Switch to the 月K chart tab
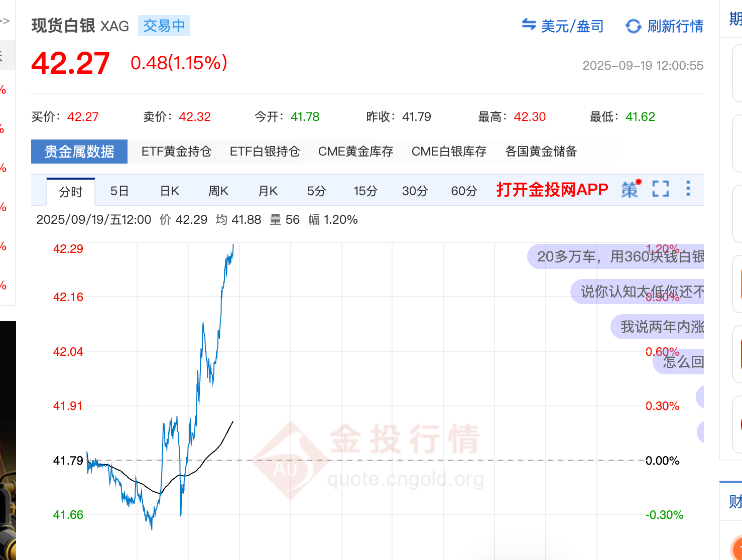The width and height of the screenshot is (742, 560). click(268, 191)
